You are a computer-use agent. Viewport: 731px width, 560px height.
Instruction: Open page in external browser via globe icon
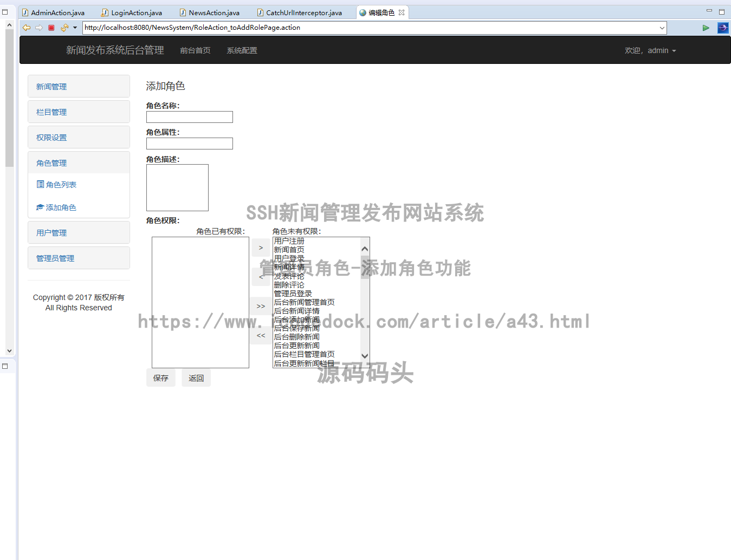coord(723,28)
